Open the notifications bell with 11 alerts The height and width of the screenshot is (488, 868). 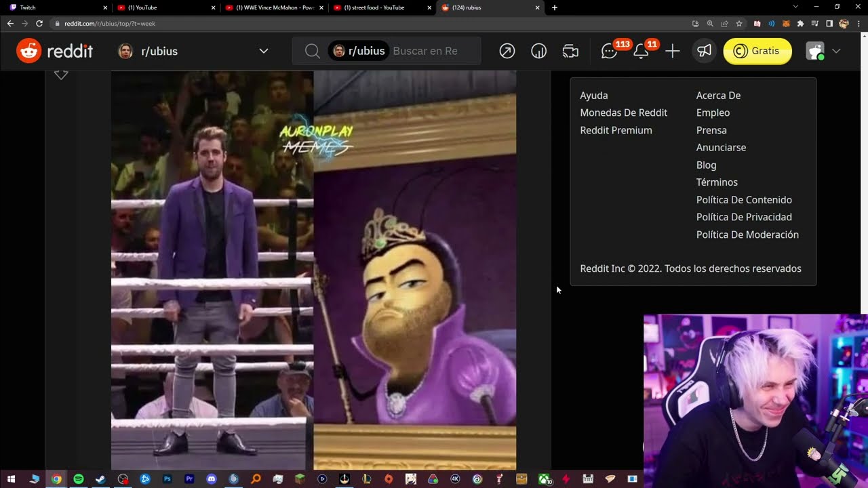(x=641, y=51)
